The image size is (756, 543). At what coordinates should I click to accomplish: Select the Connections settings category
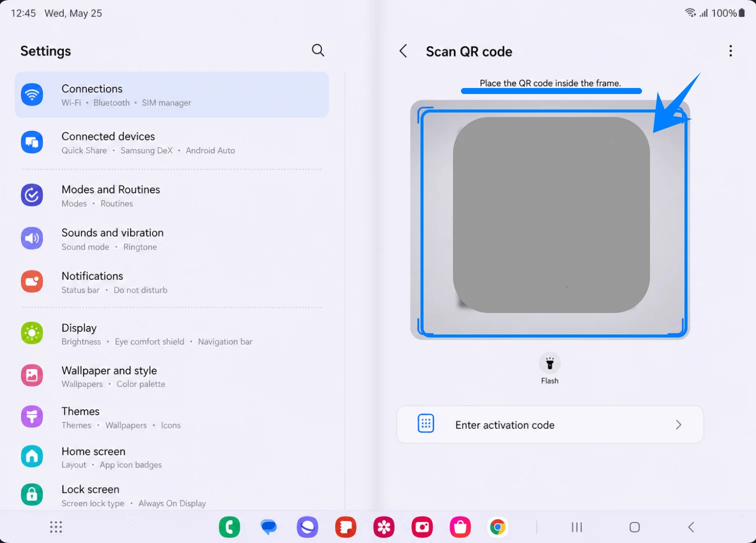(171, 94)
